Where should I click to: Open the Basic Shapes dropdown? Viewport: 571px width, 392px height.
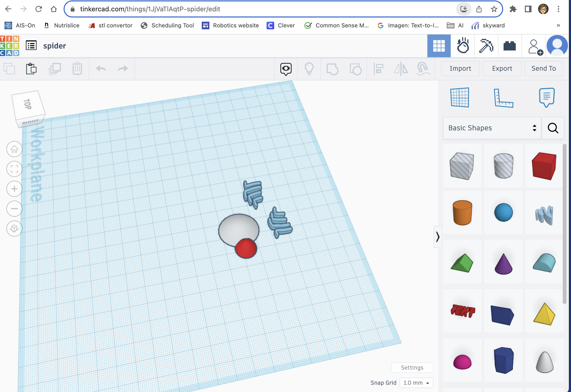coord(492,128)
